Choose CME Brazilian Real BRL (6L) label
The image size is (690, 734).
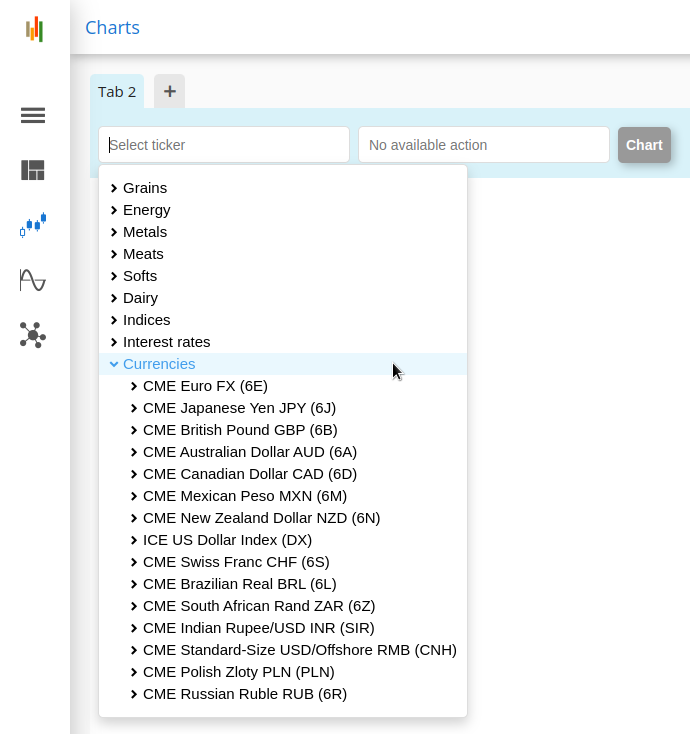pos(240,584)
